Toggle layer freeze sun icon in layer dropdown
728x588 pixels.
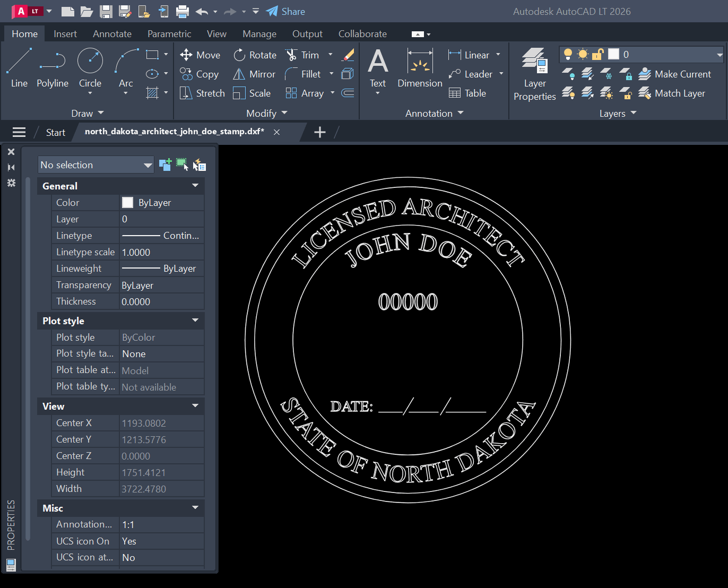[583, 54]
